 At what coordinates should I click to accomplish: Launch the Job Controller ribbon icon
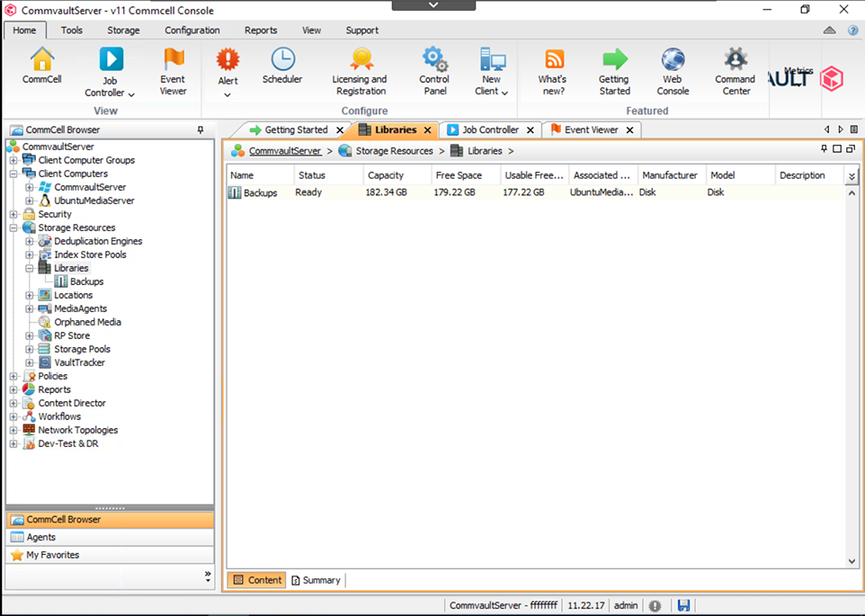click(x=111, y=59)
